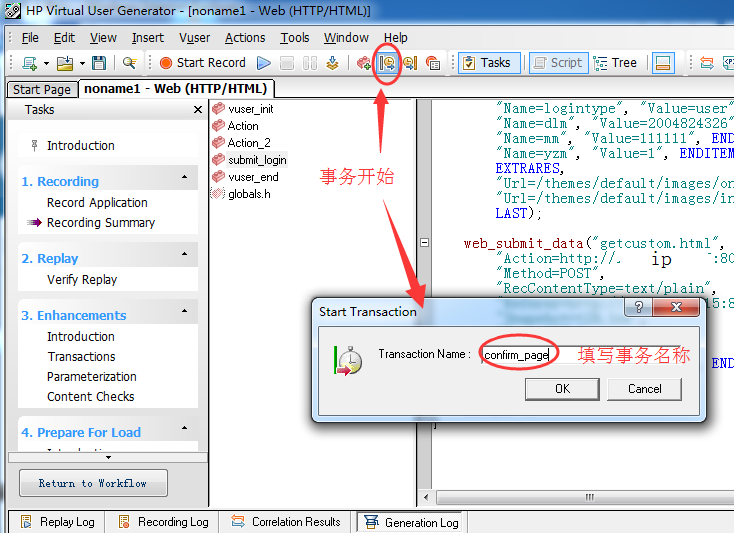Click the Start Record button
This screenshot has width=734, height=533.
pyautogui.click(x=202, y=63)
